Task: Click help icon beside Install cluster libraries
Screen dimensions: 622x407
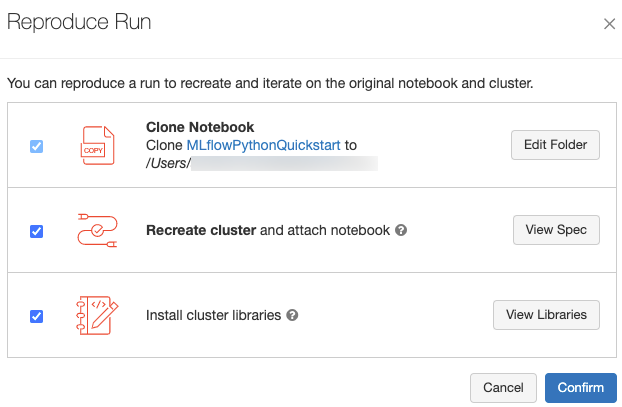Action: 293,315
